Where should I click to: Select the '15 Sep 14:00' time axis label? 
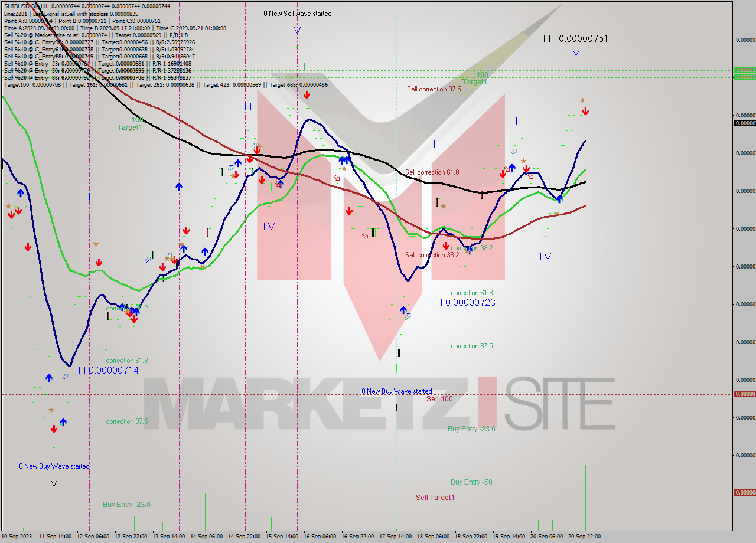tap(282, 537)
